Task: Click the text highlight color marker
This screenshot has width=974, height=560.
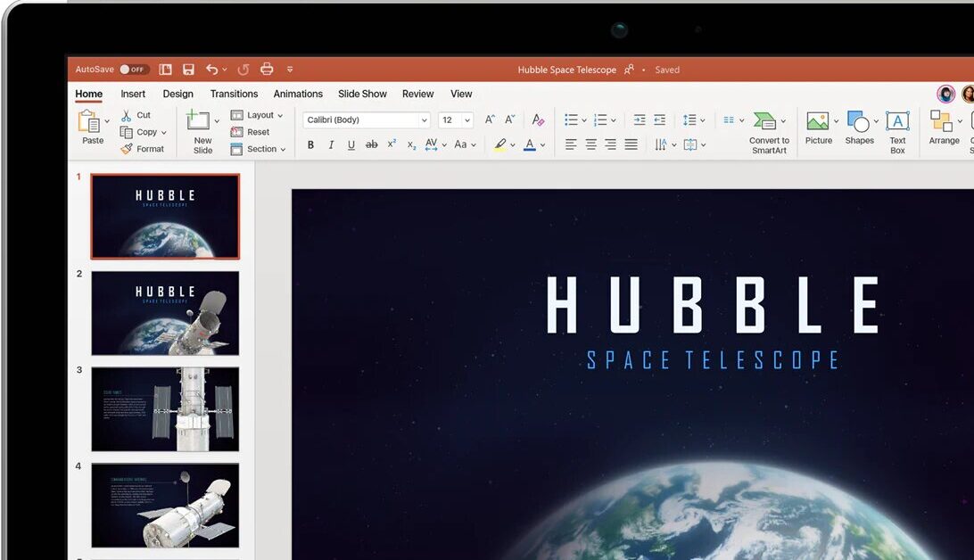Action: 500,144
